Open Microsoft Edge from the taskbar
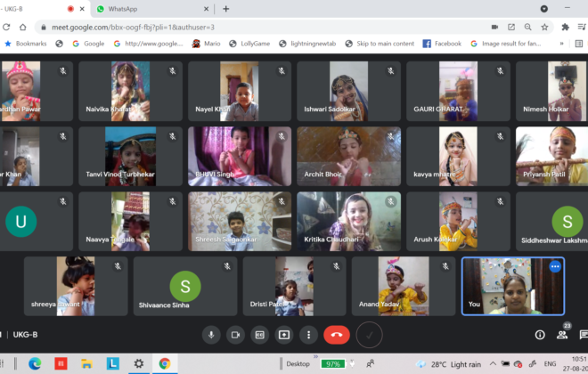 (x=35, y=363)
